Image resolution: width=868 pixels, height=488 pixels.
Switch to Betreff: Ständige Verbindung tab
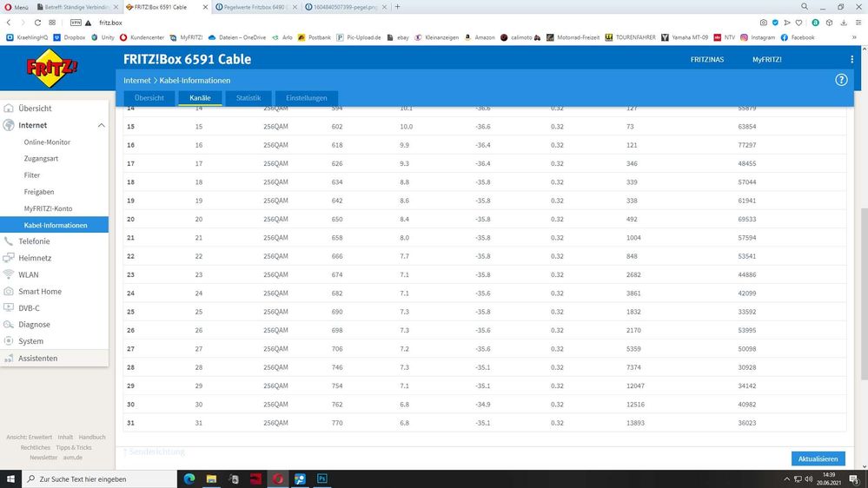[x=77, y=7]
